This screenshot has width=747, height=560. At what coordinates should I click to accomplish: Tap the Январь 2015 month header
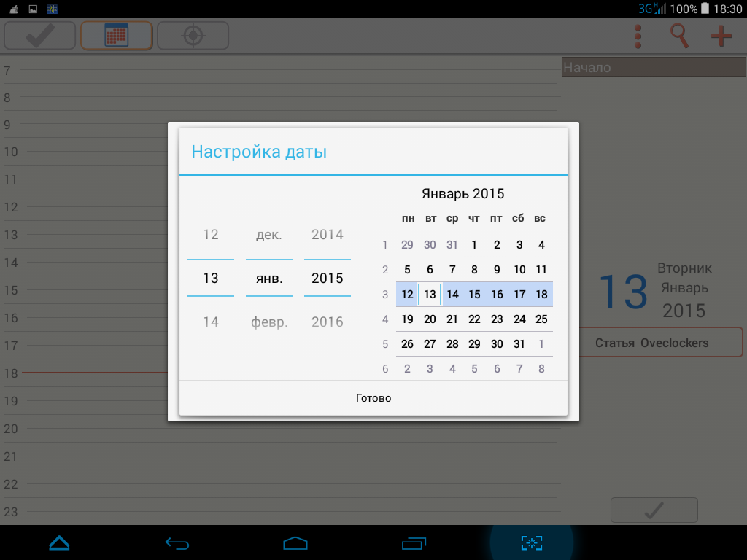[x=462, y=193]
